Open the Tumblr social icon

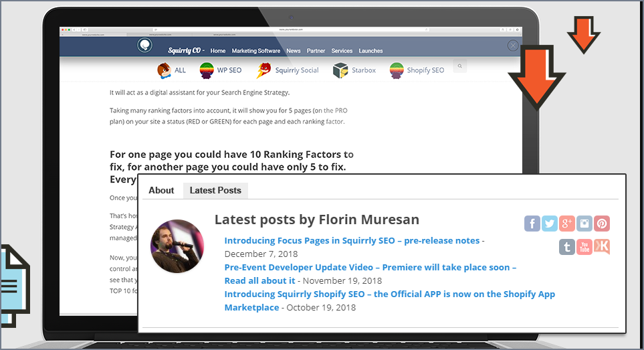click(567, 247)
